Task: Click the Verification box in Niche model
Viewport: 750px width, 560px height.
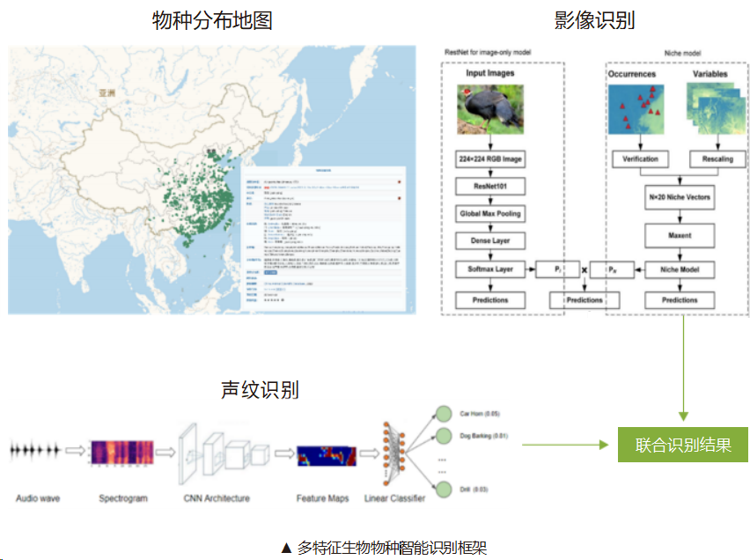Action: coord(639,159)
